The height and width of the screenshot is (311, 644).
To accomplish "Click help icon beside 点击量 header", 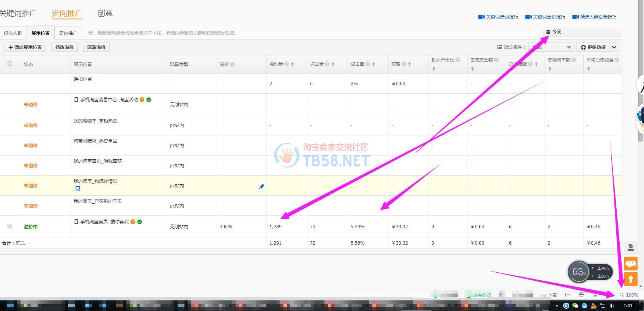I will (327, 64).
